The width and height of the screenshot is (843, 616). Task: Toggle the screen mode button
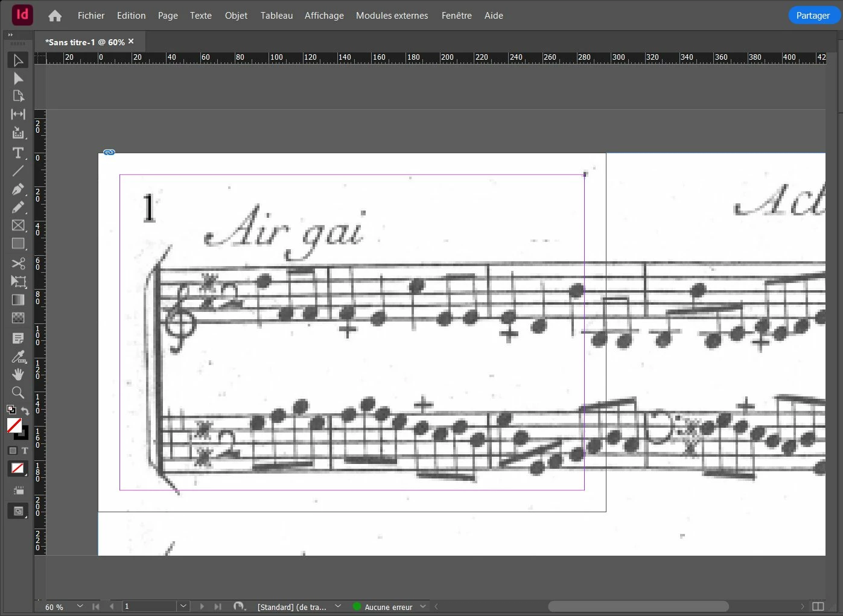[18, 511]
